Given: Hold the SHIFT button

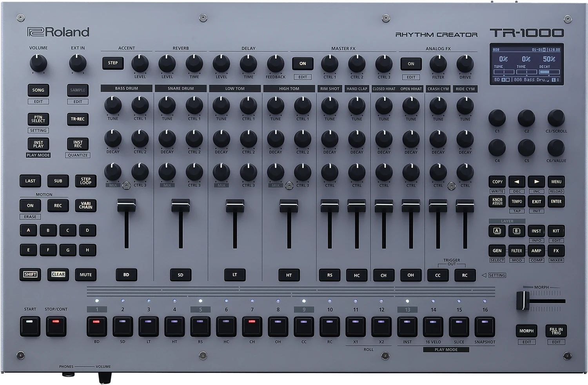Looking at the screenshot, I should [30, 274].
